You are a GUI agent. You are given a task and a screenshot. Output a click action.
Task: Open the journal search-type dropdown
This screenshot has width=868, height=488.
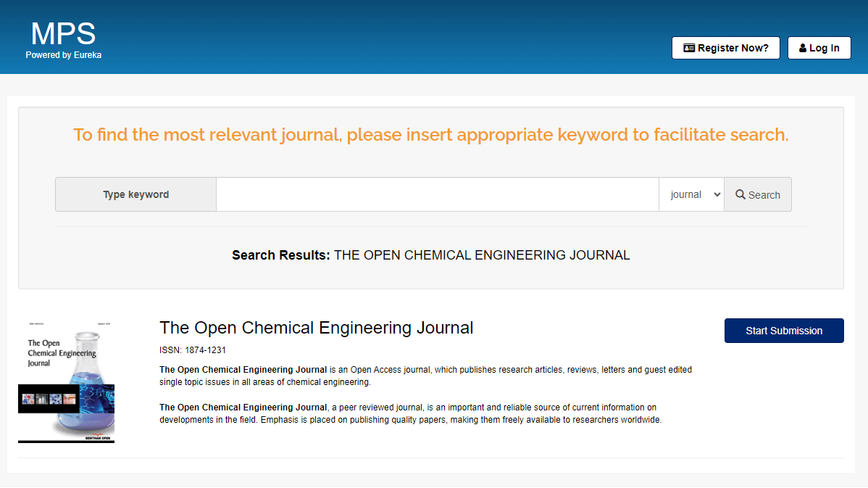click(x=691, y=194)
